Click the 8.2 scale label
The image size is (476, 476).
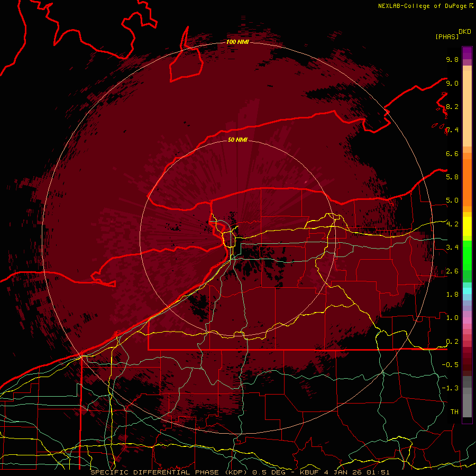(x=452, y=106)
